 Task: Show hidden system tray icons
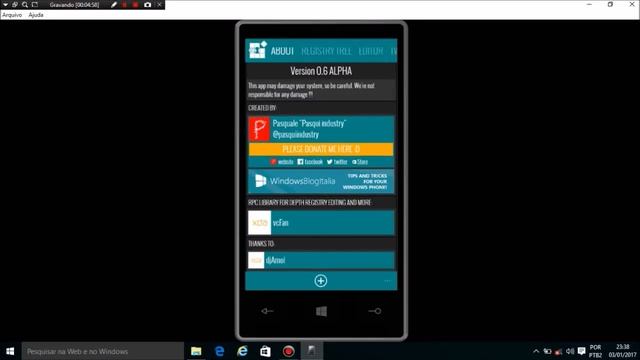pos(536,351)
